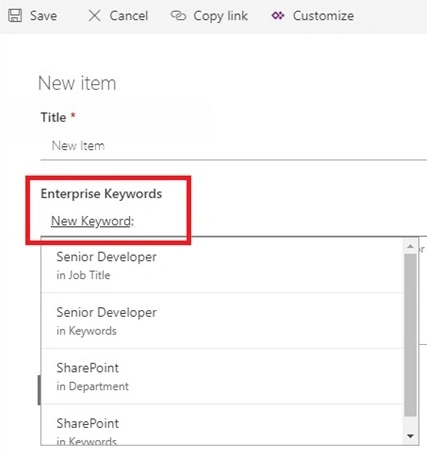427x456 pixels.
Task: Click the suggestion list scroll down arrow
Action: point(410,436)
